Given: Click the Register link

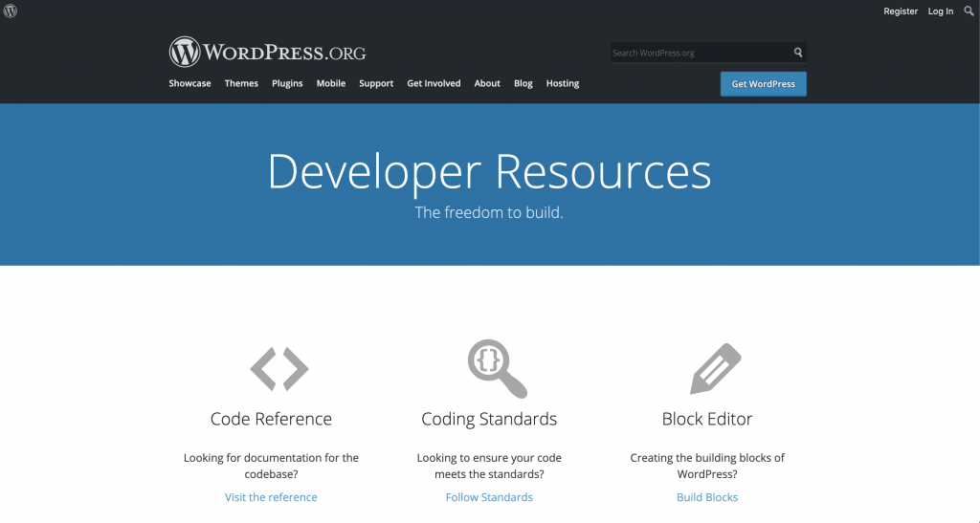Looking at the screenshot, I should pos(900,11).
